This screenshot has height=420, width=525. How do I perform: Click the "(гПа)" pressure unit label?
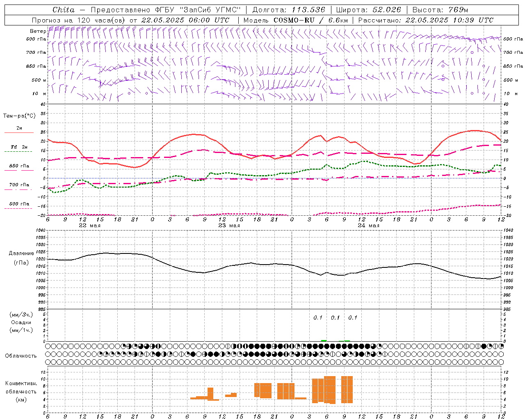click(x=21, y=262)
